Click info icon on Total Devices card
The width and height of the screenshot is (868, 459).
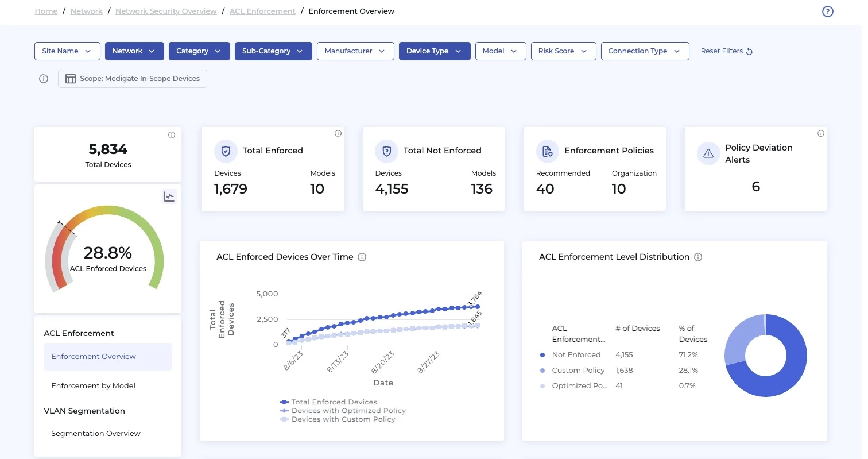[172, 135]
